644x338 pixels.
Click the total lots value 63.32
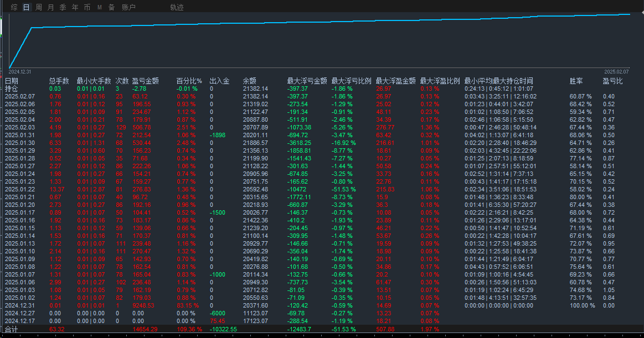(56, 329)
